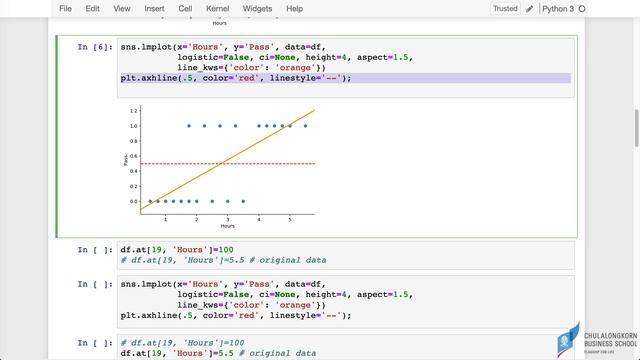Open the Insert menu
This screenshot has height=360, width=640.
pos(154,9)
